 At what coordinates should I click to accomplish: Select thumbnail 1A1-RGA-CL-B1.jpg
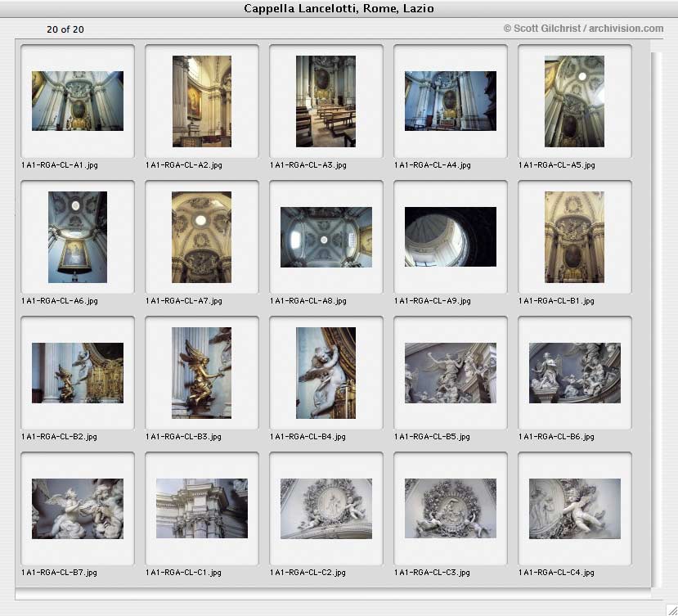575,237
